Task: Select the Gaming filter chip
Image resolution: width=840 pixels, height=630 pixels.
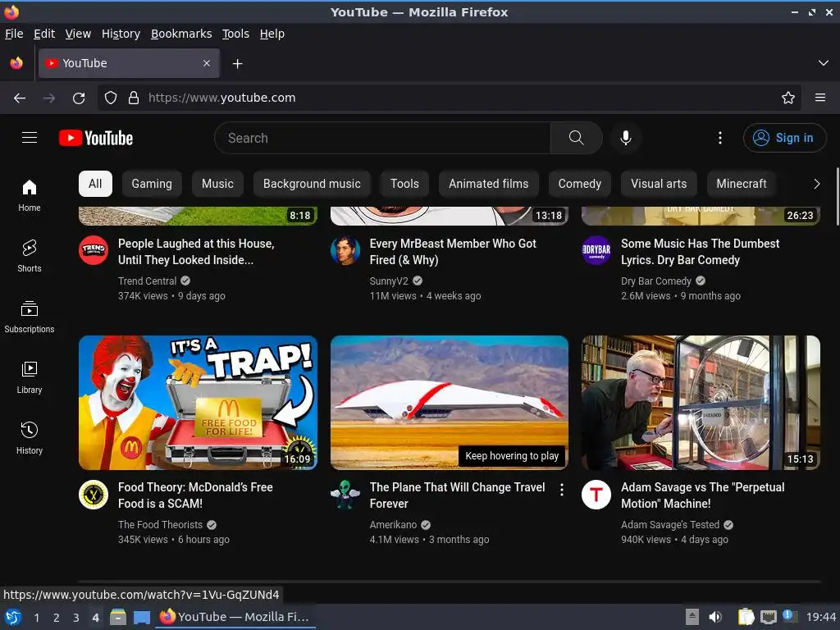Action: point(152,184)
